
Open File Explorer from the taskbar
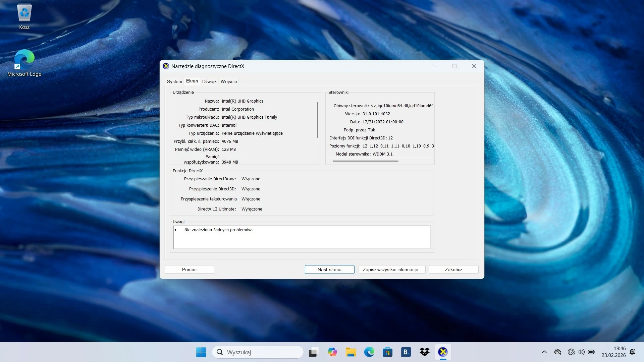point(351,352)
